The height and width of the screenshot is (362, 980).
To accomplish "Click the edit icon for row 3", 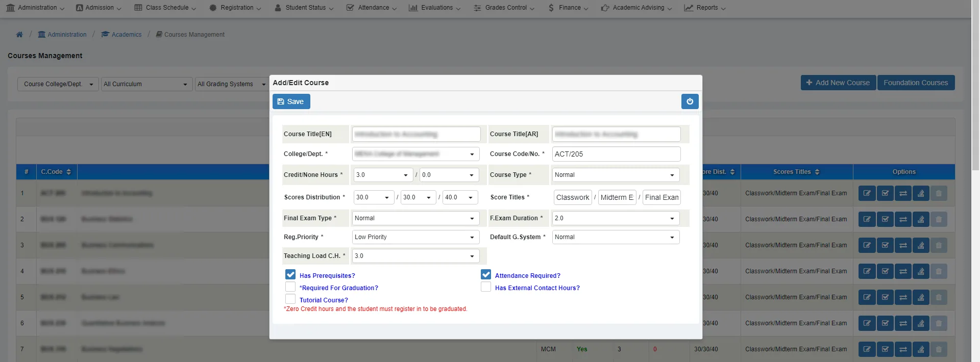I will [867, 245].
